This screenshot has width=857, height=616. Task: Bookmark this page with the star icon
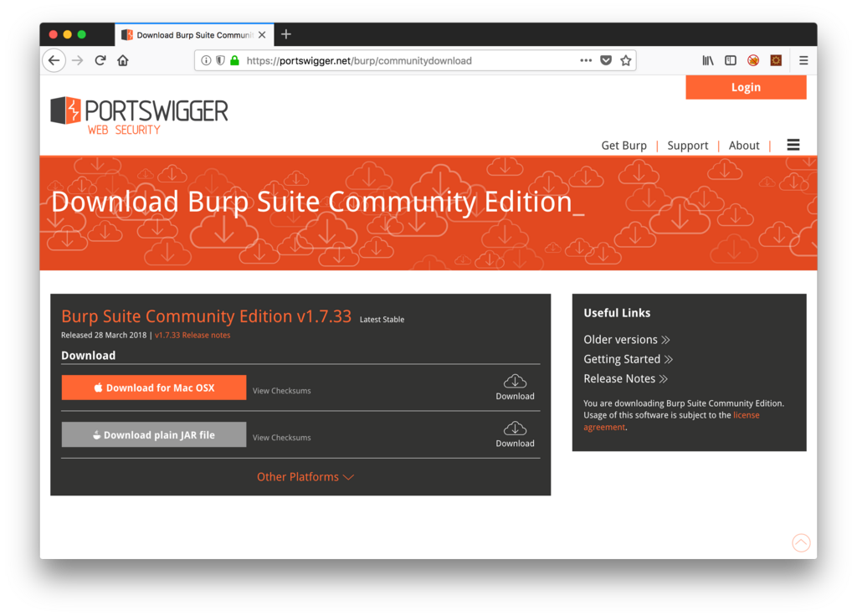[626, 60]
